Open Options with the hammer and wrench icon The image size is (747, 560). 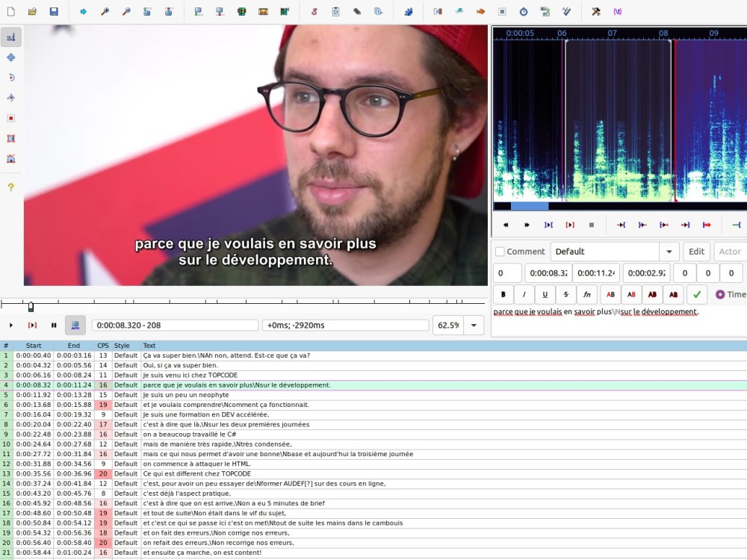click(596, 11)
